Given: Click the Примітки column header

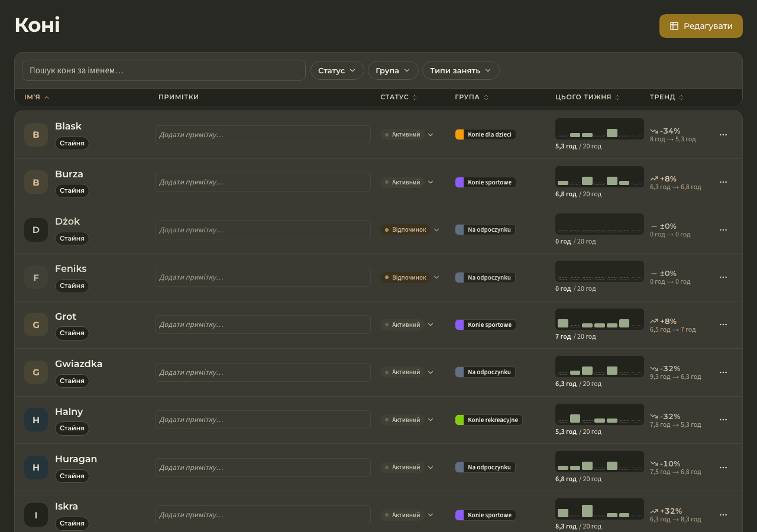Looking at the screenshot, I should pos(179,97).
